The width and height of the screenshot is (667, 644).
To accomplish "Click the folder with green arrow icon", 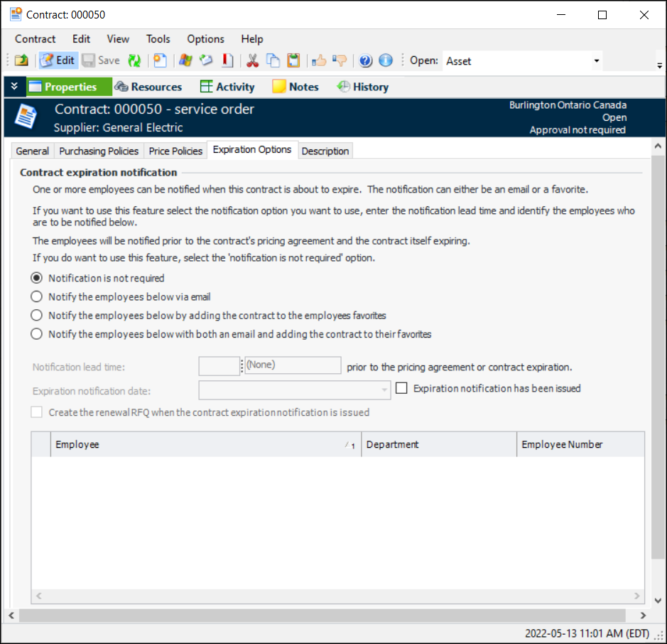I will 21,60.
